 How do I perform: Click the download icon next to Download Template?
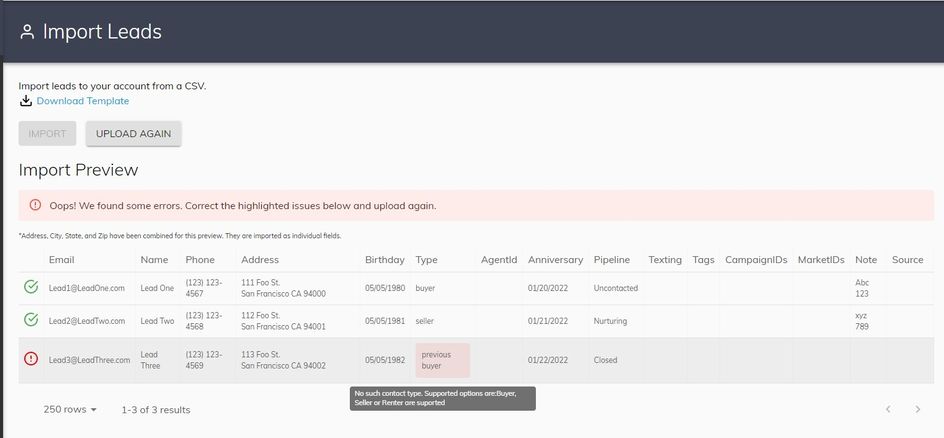click(x=26, y=101)
